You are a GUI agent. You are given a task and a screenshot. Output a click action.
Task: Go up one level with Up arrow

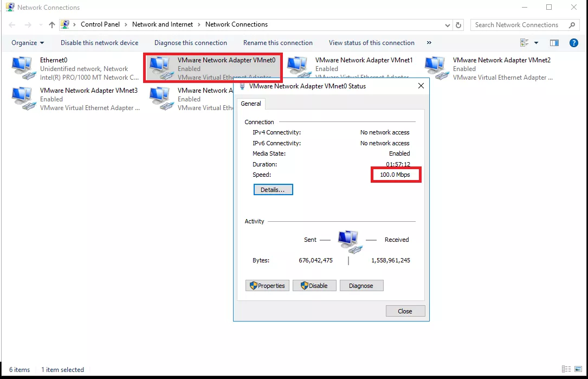click(x=51, y=25)
